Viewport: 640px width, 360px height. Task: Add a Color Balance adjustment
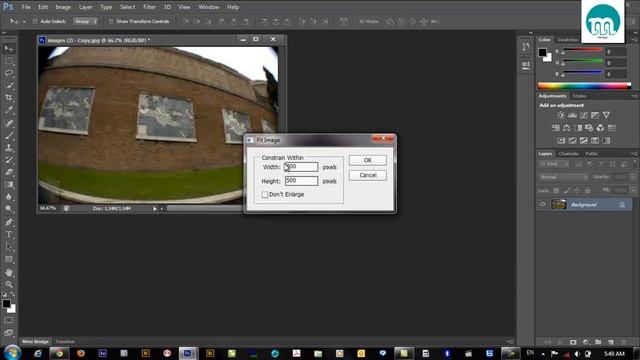coord(567,128)
